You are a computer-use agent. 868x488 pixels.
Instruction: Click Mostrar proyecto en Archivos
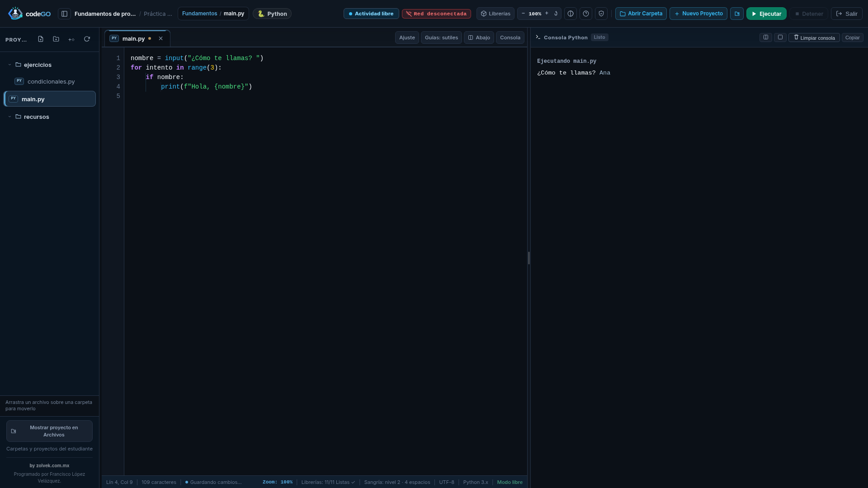coord(49,431)
